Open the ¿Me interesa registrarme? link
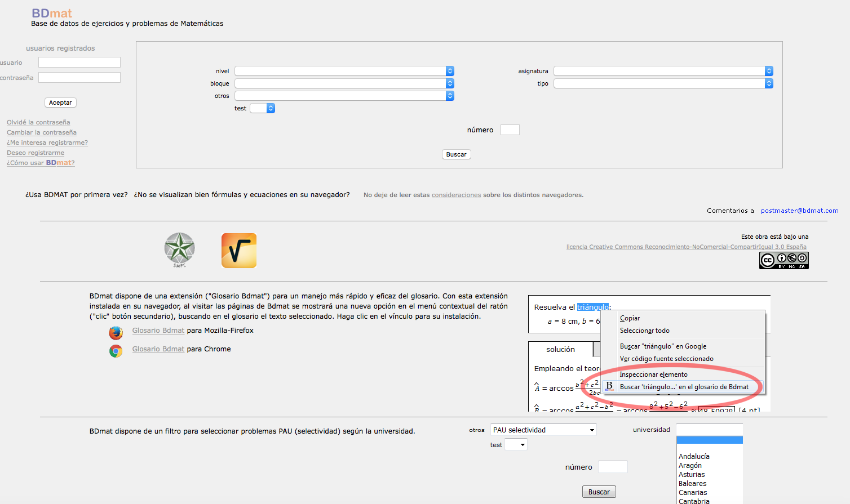850x504 pixels. [47, 142]
